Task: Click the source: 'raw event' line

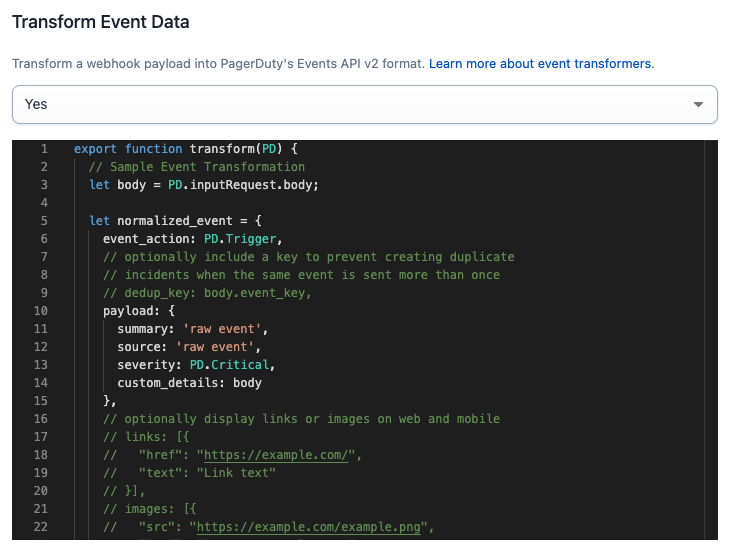Action: click(x=189, y=347)
